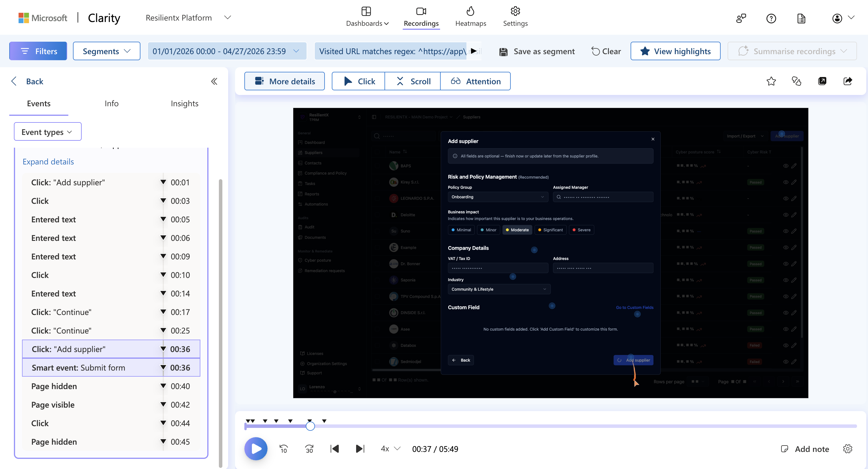This screenshot has width=868, height=469.
Task: Jump to Entered text event at 00:09
Action: coord(111,257)
